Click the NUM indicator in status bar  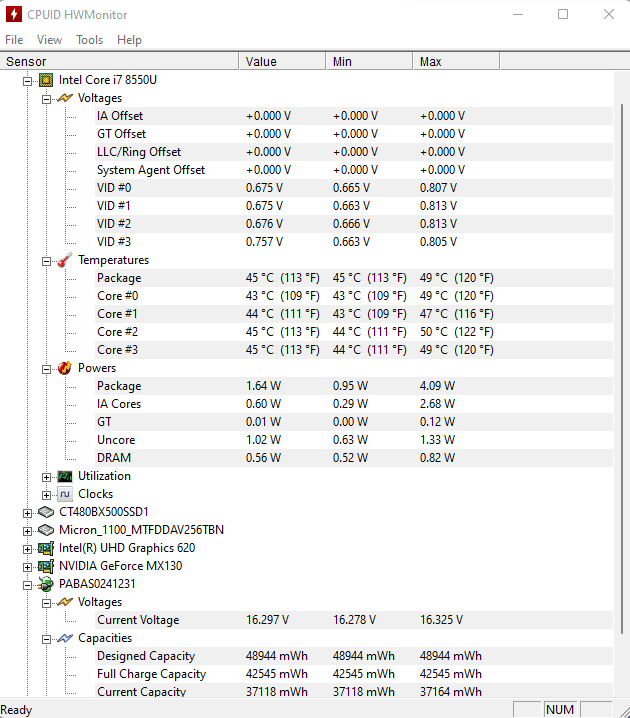point(560,710)
